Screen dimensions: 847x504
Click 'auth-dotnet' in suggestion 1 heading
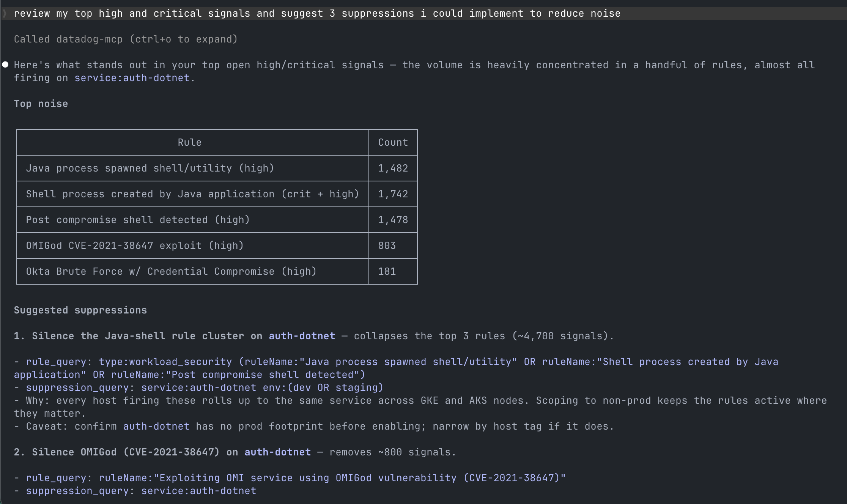302,336
